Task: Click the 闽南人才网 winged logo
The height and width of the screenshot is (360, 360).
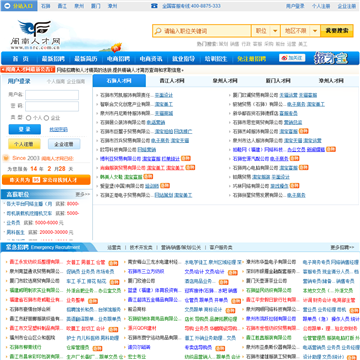Action: pyautogui.click(x=36, y=35)
